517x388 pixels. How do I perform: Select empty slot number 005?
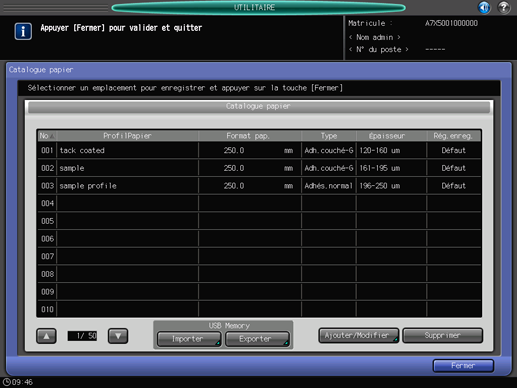point(259,221)
